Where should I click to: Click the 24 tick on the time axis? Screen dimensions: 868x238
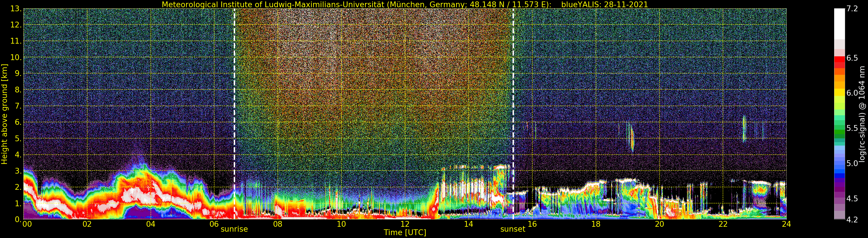click(x=786, y=224)
